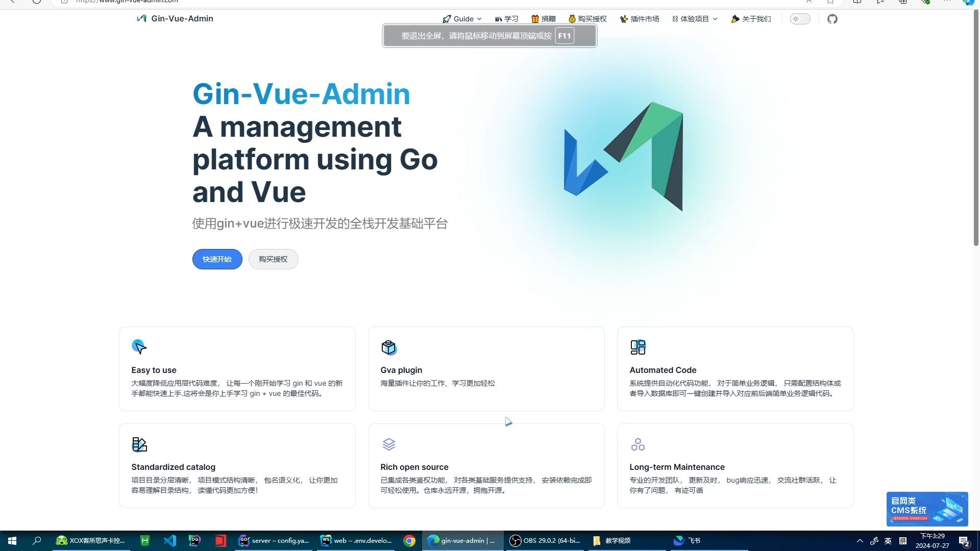Expand the 体验项目 dropdown menu
This screenshot has width=980, height=551.
695,19
